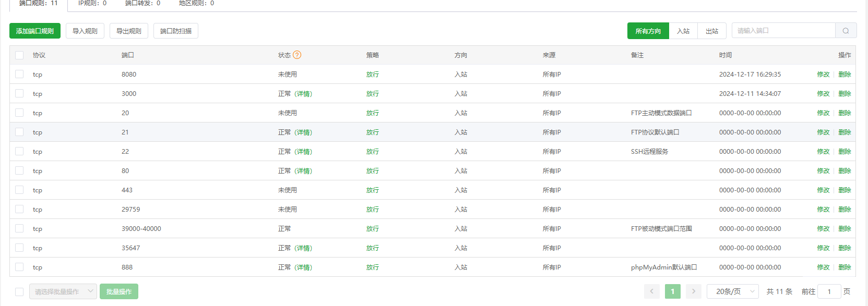This screenshot has height=306, width=868.
Task: Click the phpMyAdmin默认端口 remark text
Action: (664, 267)
